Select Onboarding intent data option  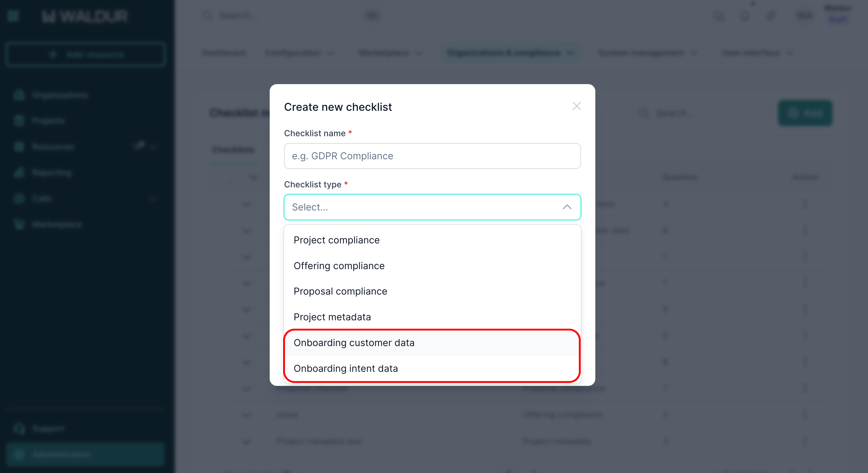coord(345,369)
